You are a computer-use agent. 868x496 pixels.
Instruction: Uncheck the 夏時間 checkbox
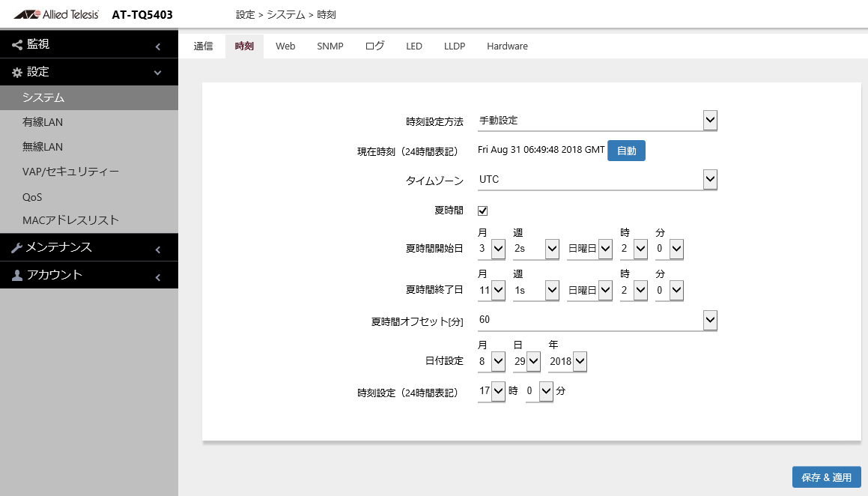[483, 211]
